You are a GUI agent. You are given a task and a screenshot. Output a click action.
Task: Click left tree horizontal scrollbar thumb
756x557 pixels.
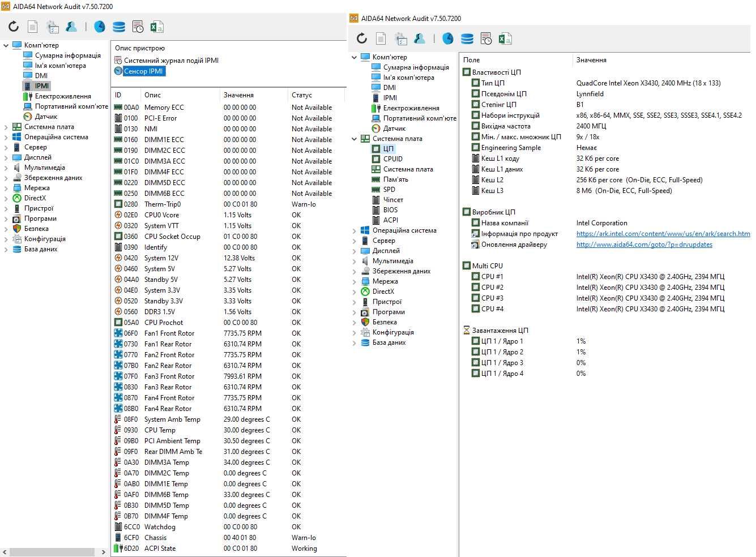click(52, 552)
